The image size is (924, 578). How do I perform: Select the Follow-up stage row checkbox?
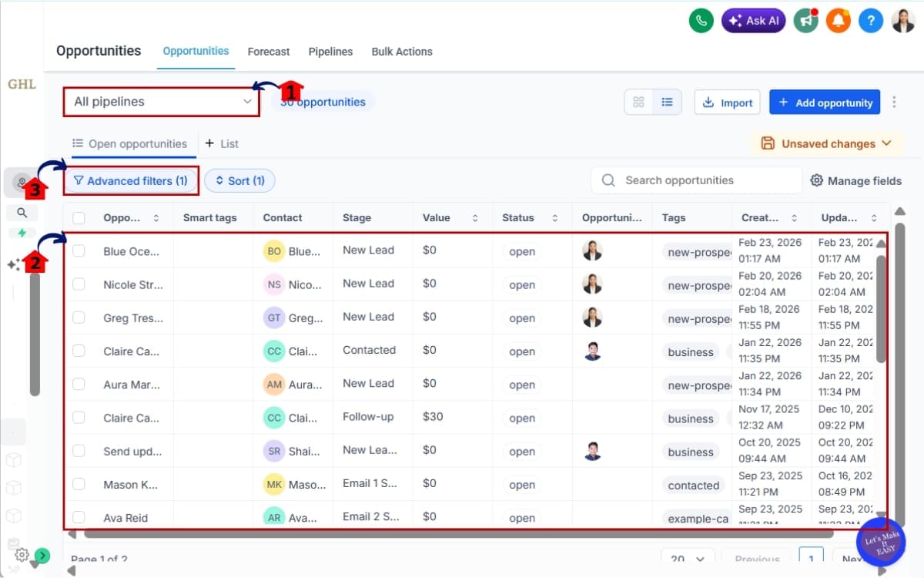click(x=79, y=417)
